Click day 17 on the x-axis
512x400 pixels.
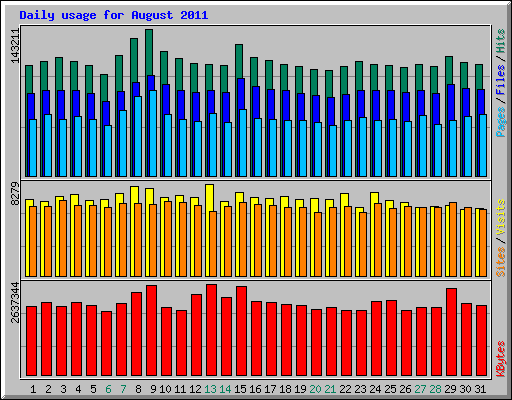(x=270, y=389)
